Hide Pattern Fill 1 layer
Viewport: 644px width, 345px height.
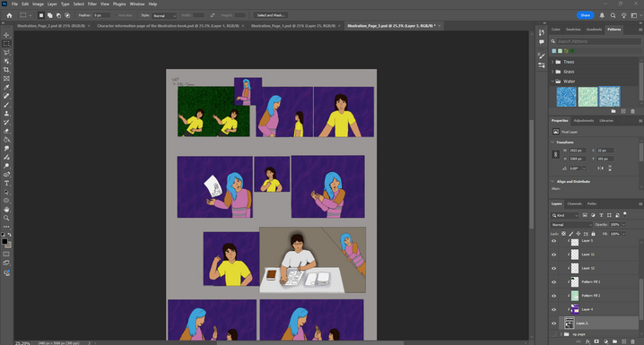[x=553, y=282]
